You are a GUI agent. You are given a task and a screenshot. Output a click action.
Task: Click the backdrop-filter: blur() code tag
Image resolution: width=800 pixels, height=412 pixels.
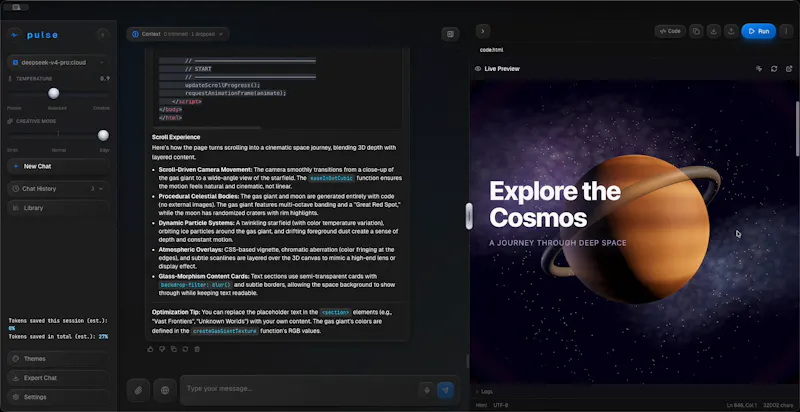(x=195, y=285)
